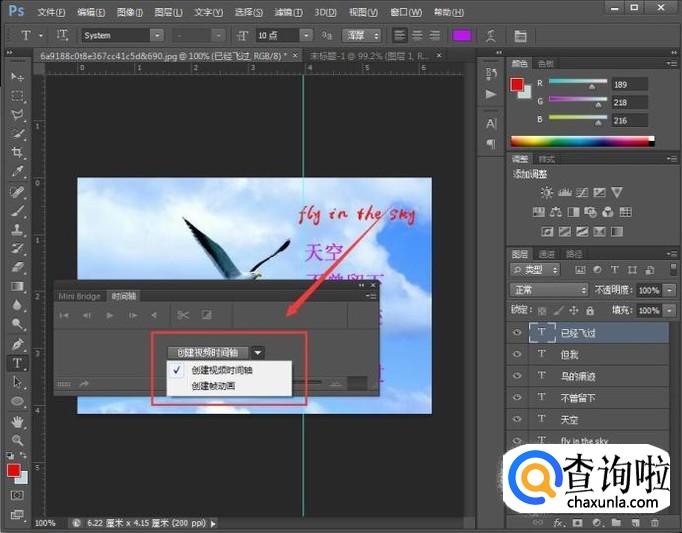682x533 pixels.
Task: Select the Zoom magnifier tool
Action: (17, 440)
